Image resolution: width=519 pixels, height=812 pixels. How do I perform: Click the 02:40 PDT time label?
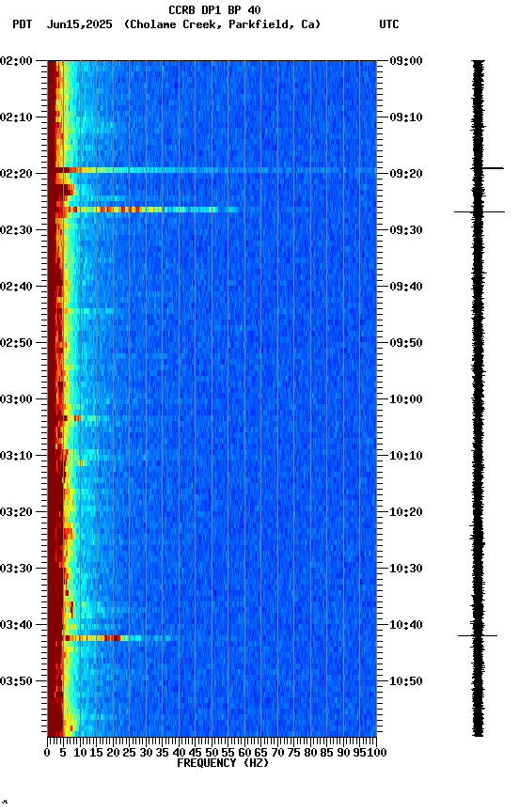(x=16, y=287)
